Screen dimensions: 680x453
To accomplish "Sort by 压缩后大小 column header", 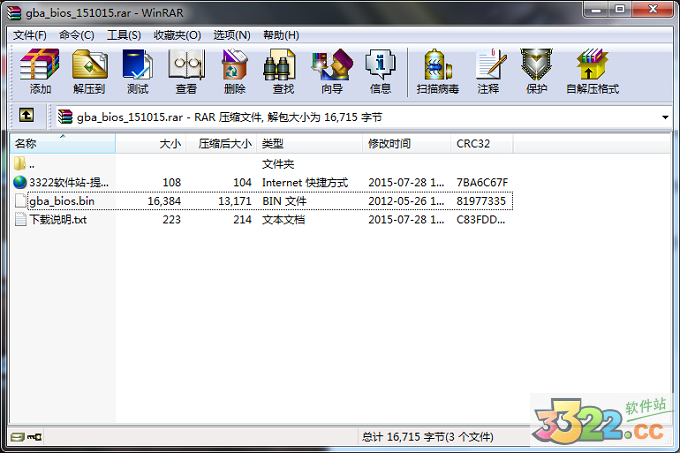I will 222,143.
